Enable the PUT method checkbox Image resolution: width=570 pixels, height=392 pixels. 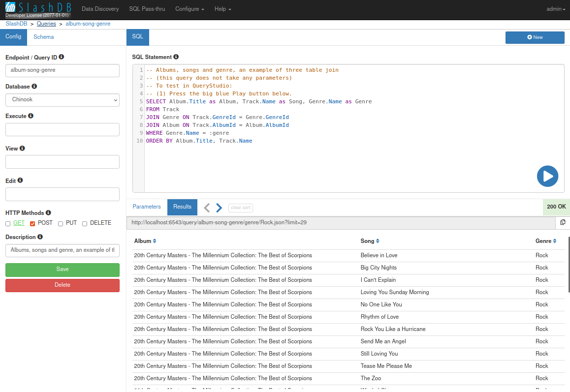pos(61,224)
